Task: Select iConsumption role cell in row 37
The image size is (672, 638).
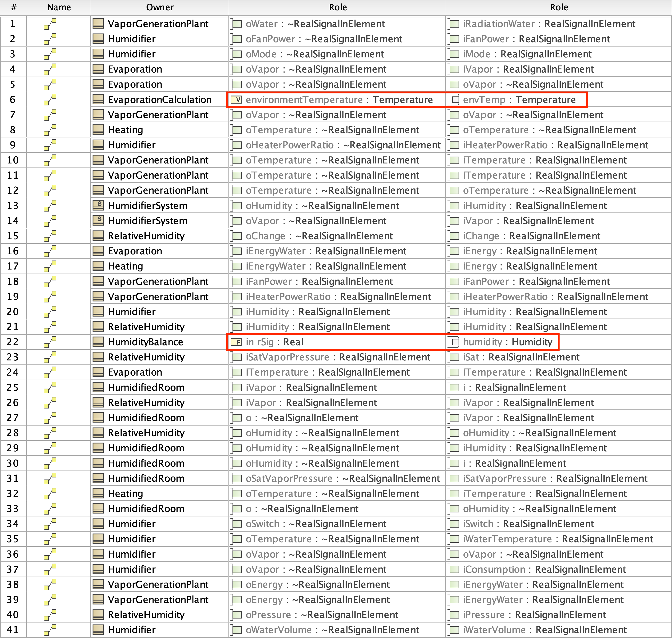Action: 544,569
